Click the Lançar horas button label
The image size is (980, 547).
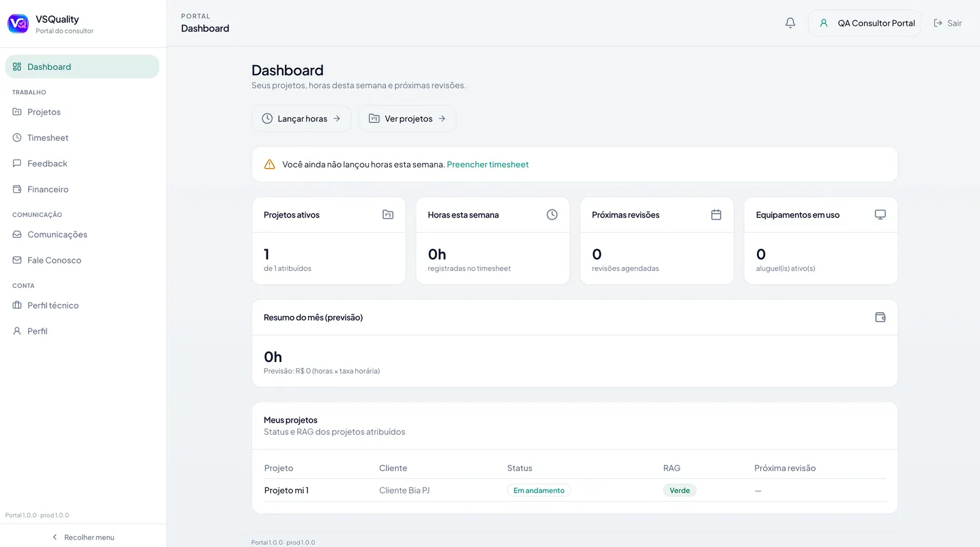(x=302, y=119)
